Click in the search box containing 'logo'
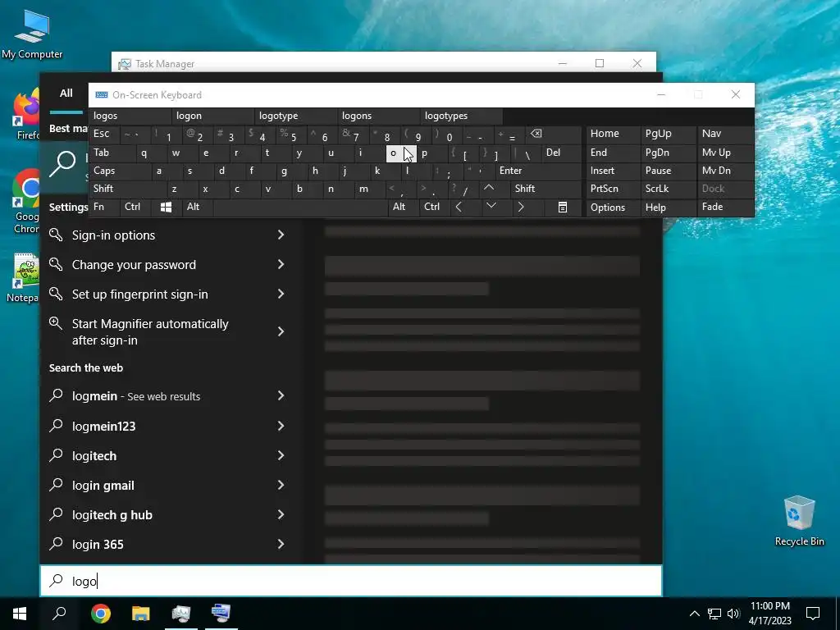Image resolution: width=840 pixels, height=630 pixels. [x=351, y=581]
